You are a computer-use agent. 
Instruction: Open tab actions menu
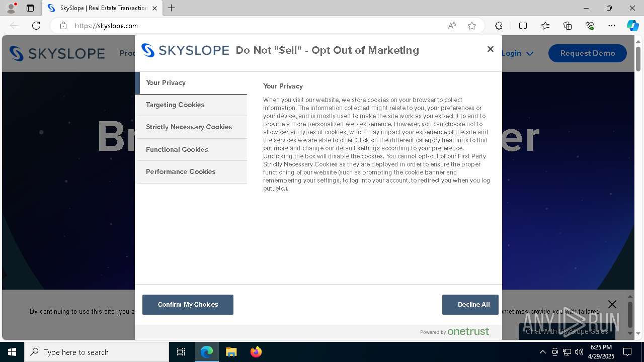tap(30, 8)
